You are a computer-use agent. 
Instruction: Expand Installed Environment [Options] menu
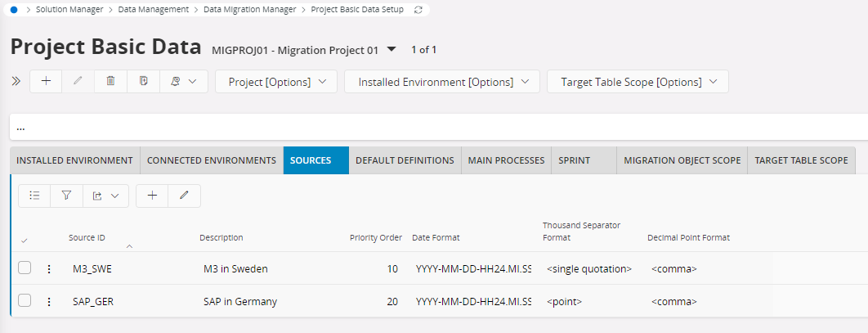pos(442,82)
